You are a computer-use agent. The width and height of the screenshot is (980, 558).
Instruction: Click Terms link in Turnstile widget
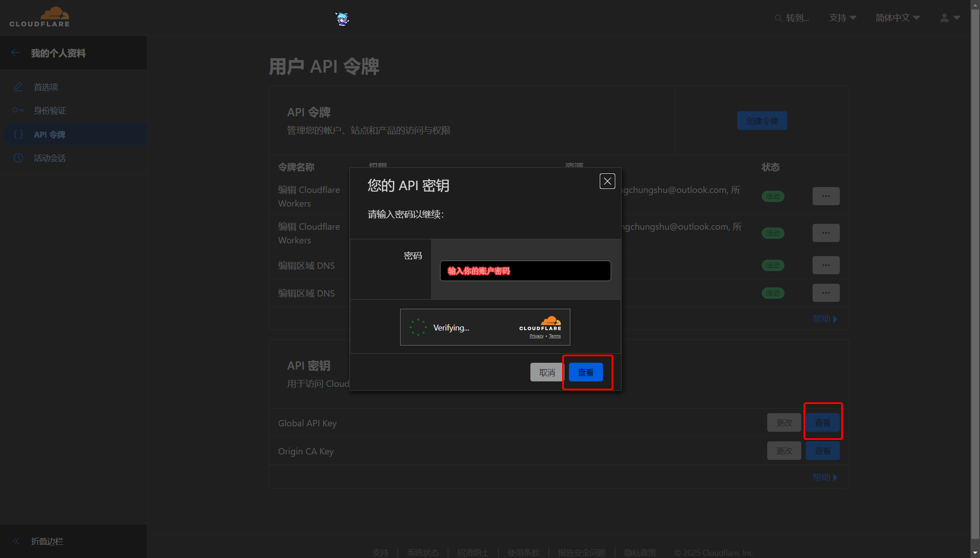tap(555, 336)
